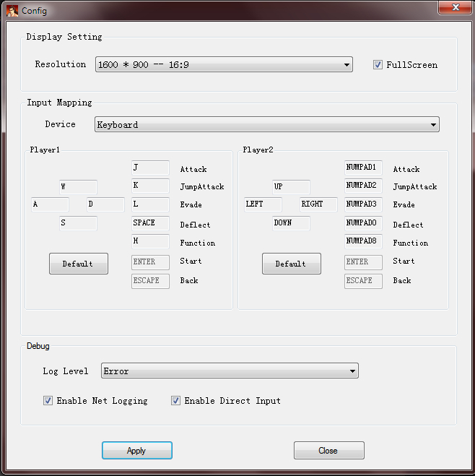Click Player2 LEFT direction key field
The height and width of the screenshot is (476, 475).
tap(263, 204)
